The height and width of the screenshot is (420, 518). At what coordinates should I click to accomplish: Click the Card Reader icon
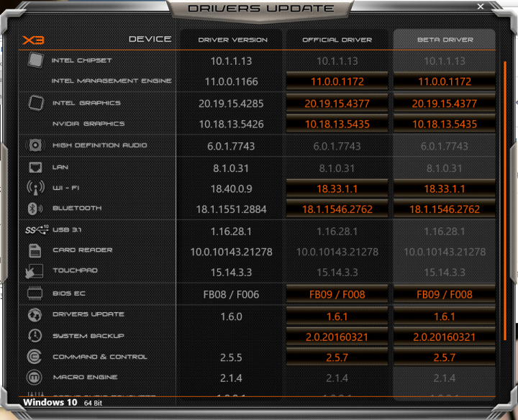pyautogui.click(x=35, y=250)
